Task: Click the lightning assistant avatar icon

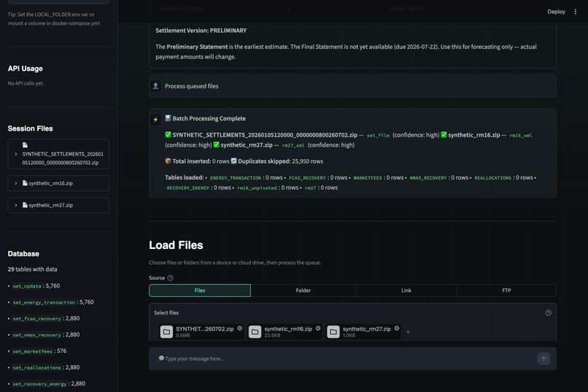Action: [155, 119]
